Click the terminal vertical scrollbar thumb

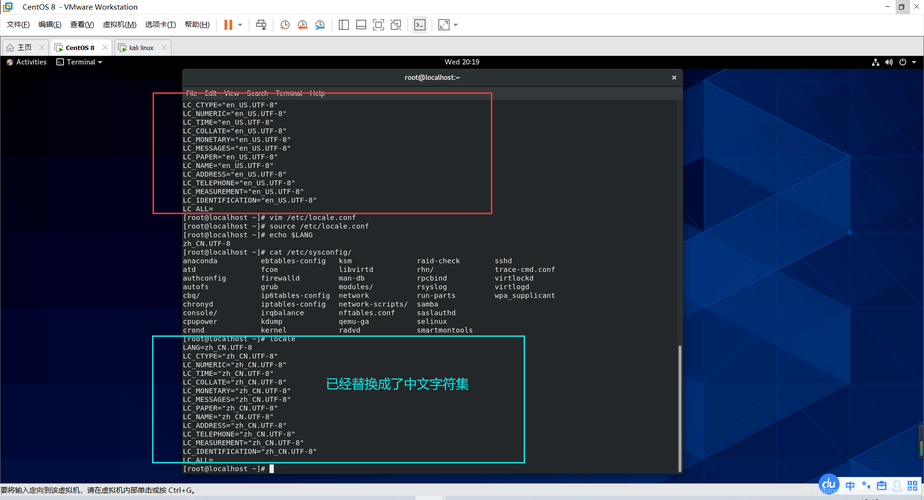[680, 408]
